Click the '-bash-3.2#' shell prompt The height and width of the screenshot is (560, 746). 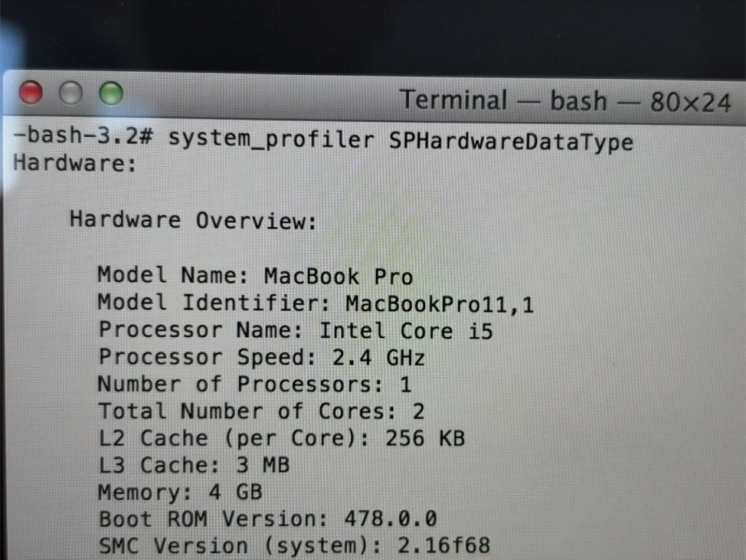click(83, 136)
